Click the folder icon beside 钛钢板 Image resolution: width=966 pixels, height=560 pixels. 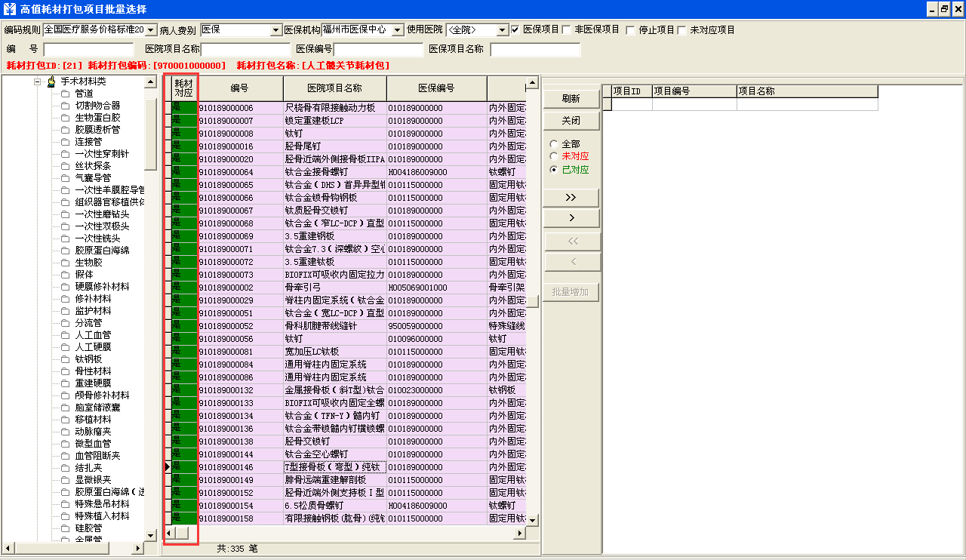pyautogui.click(x=65, y=359)
